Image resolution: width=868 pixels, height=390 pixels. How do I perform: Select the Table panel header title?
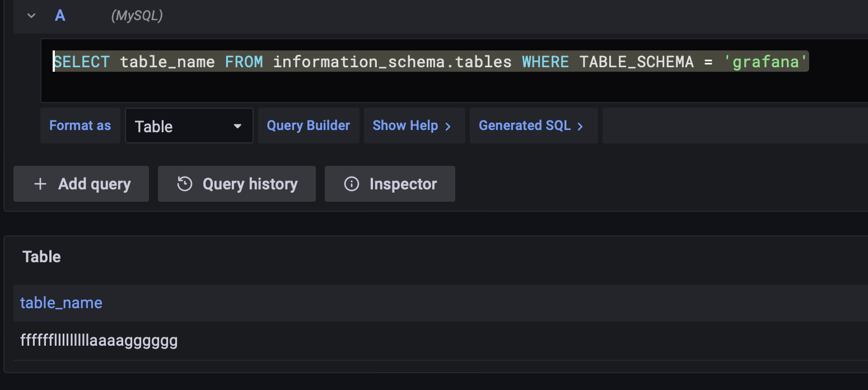41,257
